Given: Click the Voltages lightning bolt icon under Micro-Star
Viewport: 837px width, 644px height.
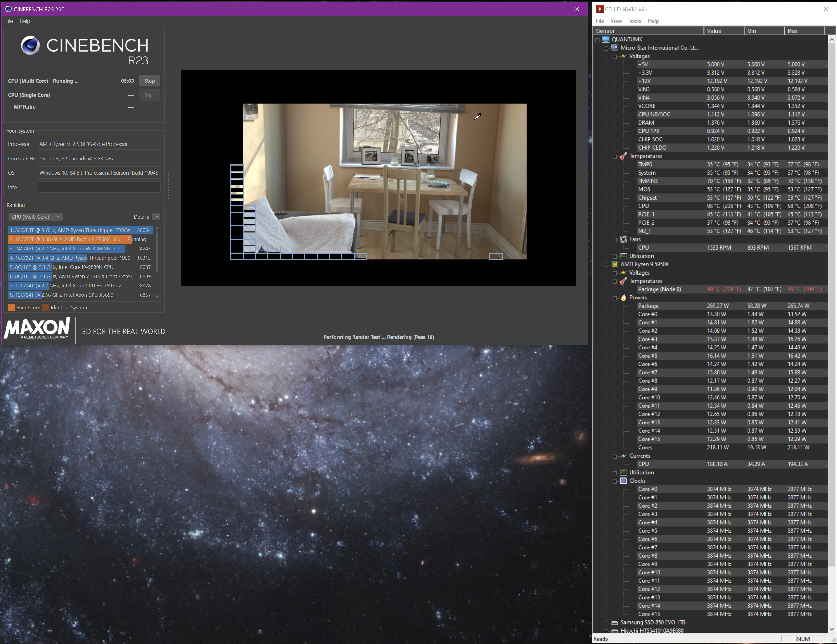Looking at the screenshot, I should pos(624,56).
